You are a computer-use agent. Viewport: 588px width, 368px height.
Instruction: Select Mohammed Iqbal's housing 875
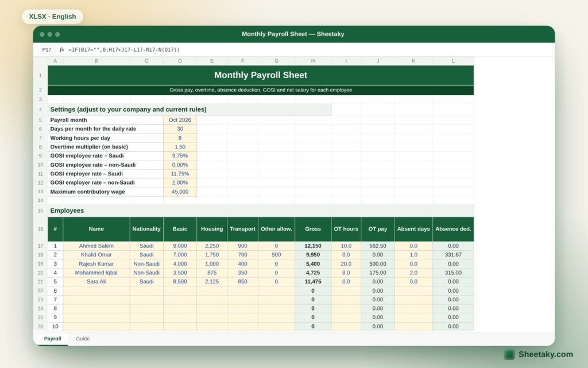(x=212, y=273)
